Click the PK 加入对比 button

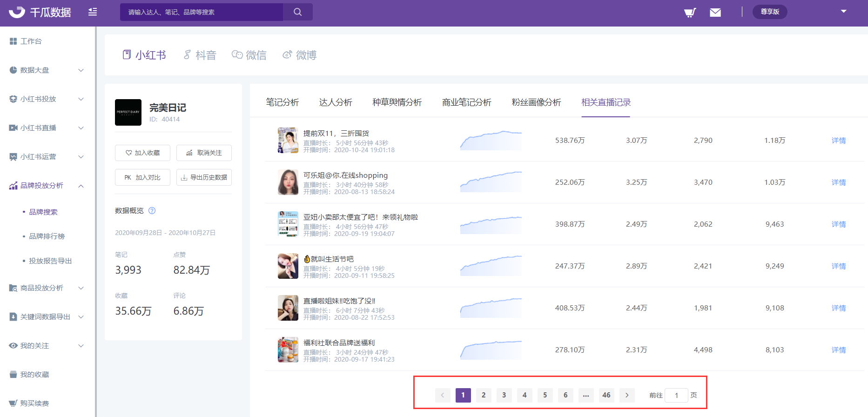[142, 177]
